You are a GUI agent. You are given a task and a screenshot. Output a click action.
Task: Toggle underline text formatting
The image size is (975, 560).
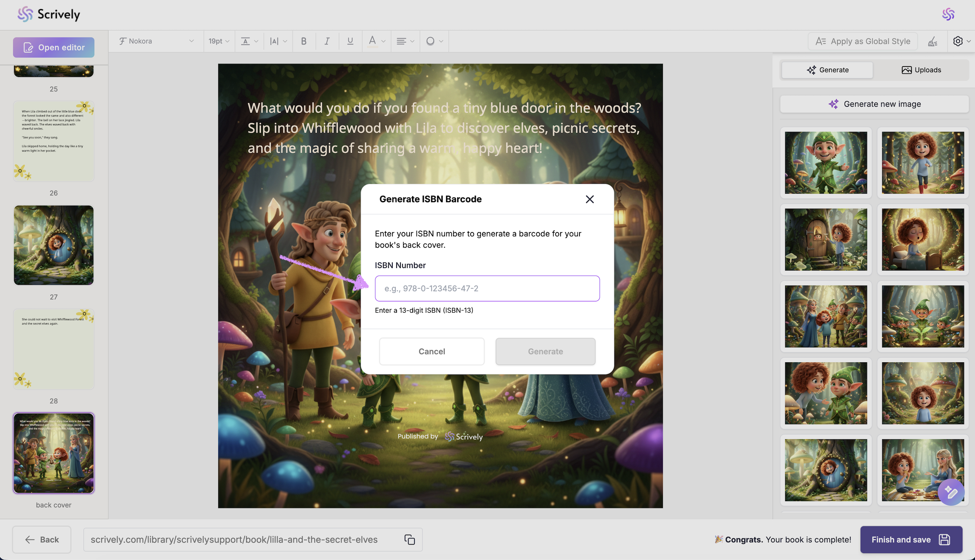[x=350, y=41]
